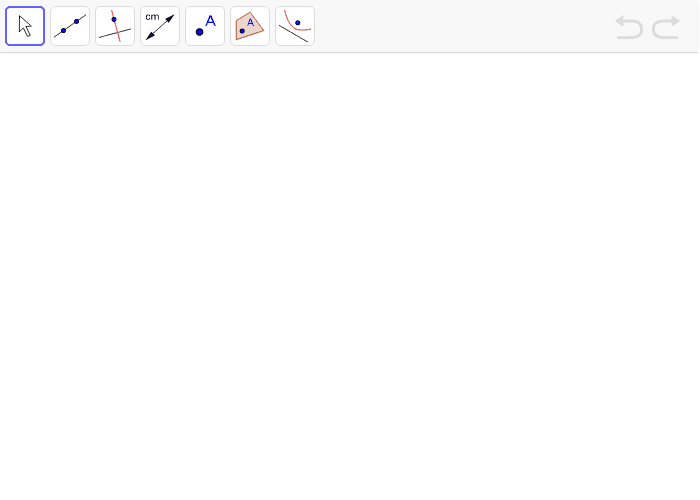Choose the Point in Region polygon tool
The width and height of the screenshot is (700, 500).
[250, 26]
